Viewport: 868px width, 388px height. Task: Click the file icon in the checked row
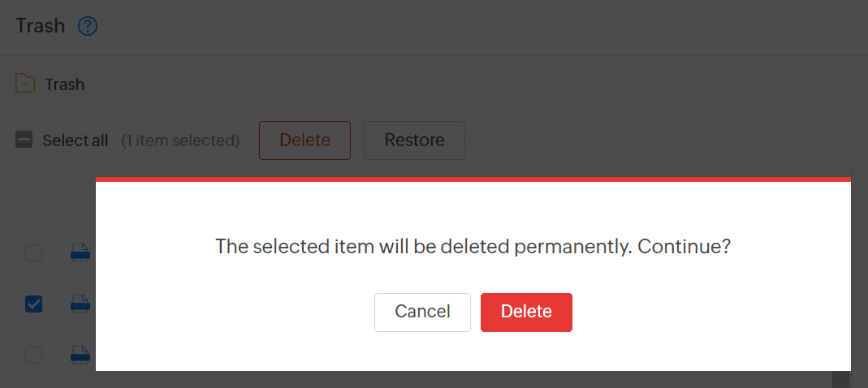[x=80, y=304]
